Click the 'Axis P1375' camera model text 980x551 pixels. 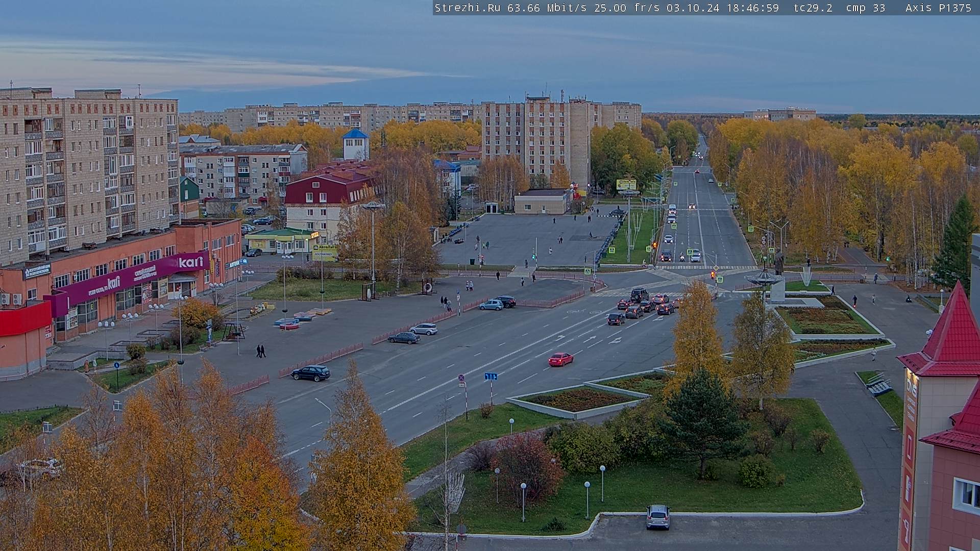[938, 8]
